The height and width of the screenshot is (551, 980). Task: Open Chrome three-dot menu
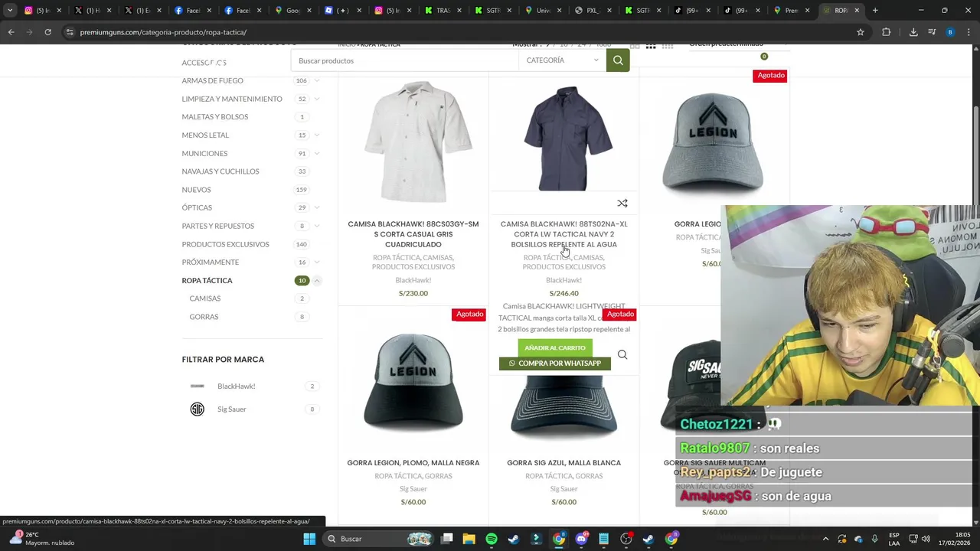[969, 32]
